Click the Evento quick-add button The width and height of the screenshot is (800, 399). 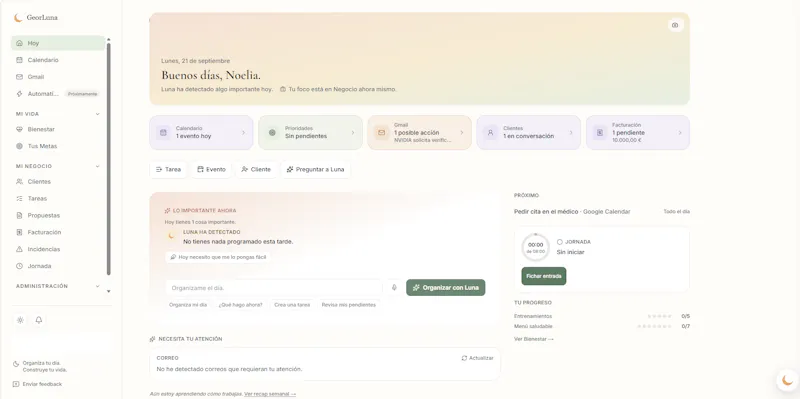[x=211, y=169]
